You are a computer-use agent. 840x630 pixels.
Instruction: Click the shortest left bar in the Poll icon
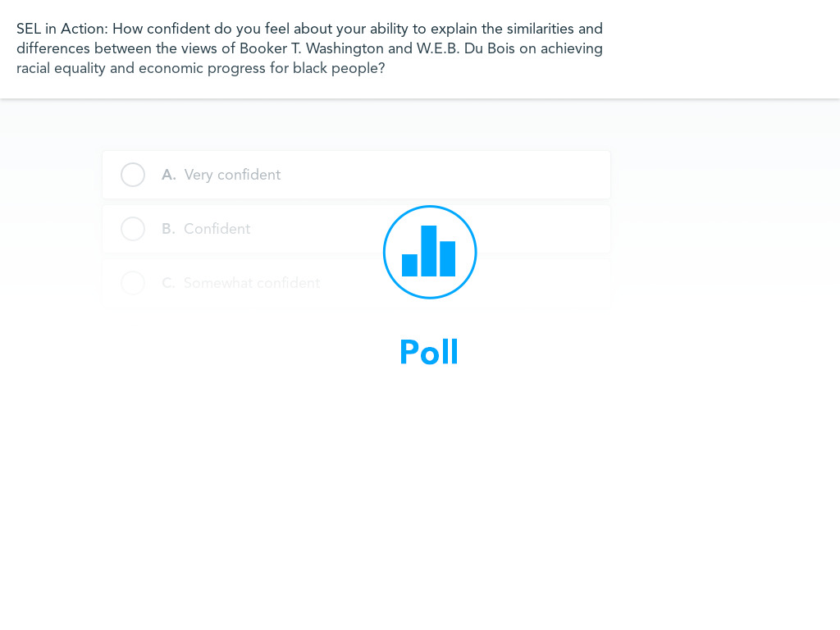(x=409, y=265)
